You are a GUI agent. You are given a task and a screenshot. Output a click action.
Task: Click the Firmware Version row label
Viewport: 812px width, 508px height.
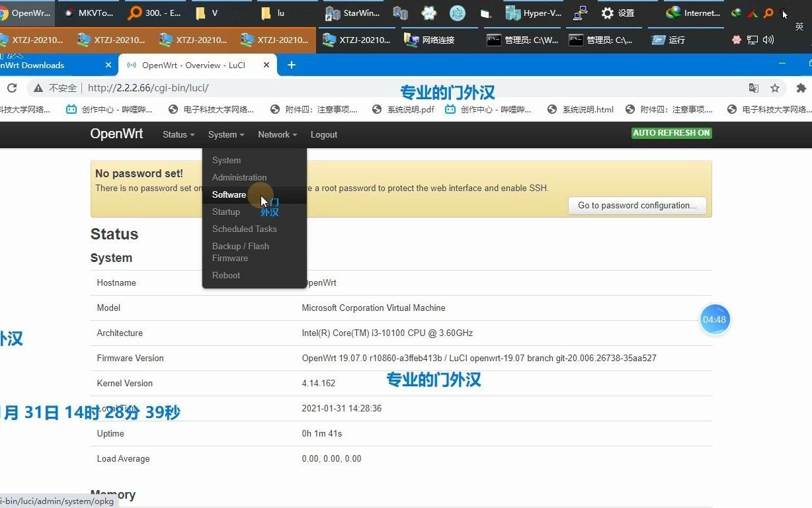(x=130, y=358)
